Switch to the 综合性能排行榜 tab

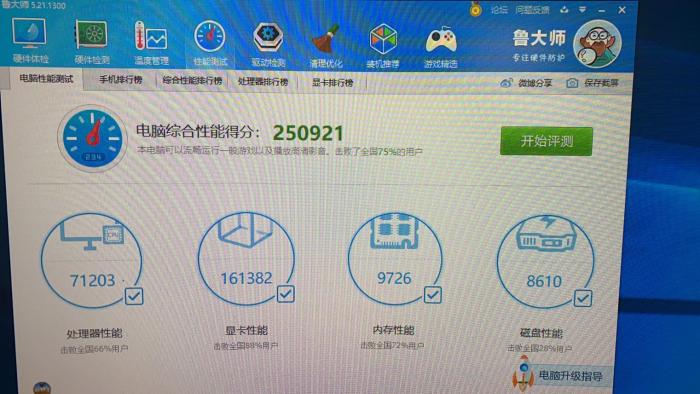tap(192, 81)
